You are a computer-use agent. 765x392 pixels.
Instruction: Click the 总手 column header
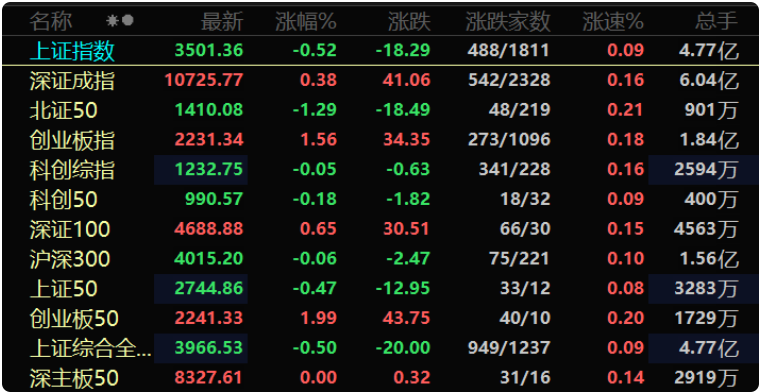(716, 21)
